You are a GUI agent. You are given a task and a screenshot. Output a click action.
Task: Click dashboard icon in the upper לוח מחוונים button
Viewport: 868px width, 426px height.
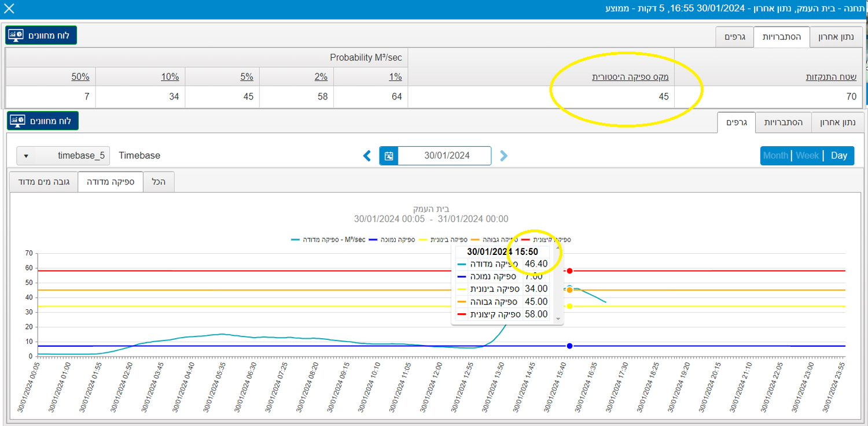pyautogui.click(x=16, y=35)
